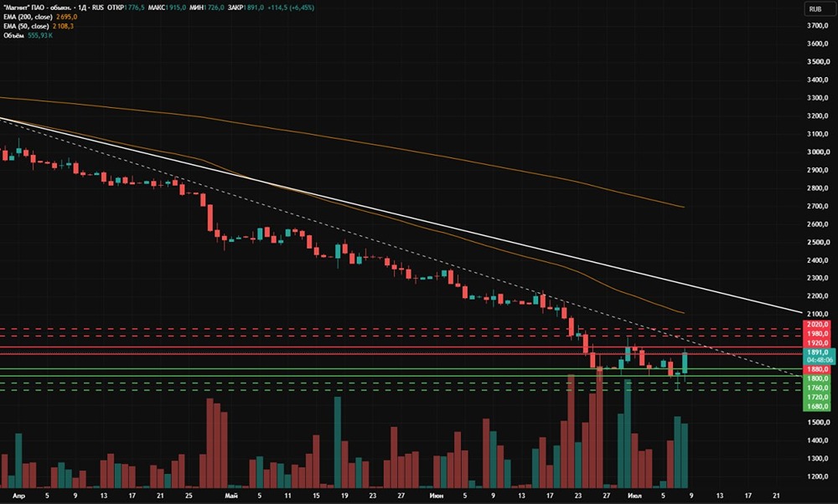838x504 pixels.
Task: Click the Июл label on time axis
Action: point(634,496)
